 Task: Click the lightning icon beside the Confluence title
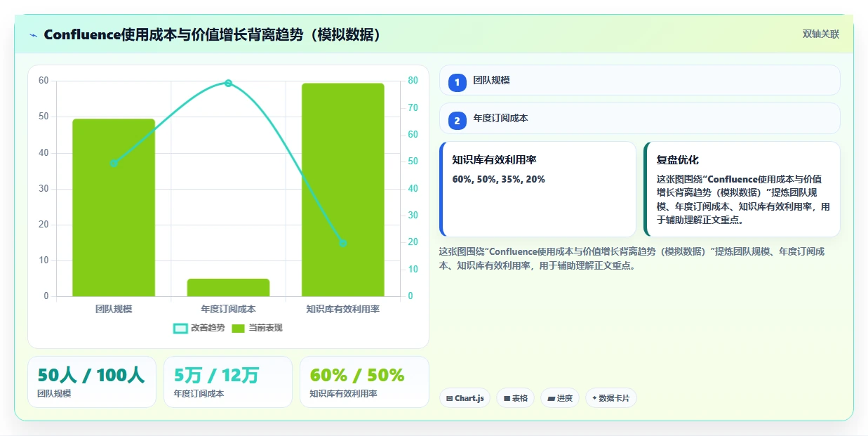[x=34, y=34]
